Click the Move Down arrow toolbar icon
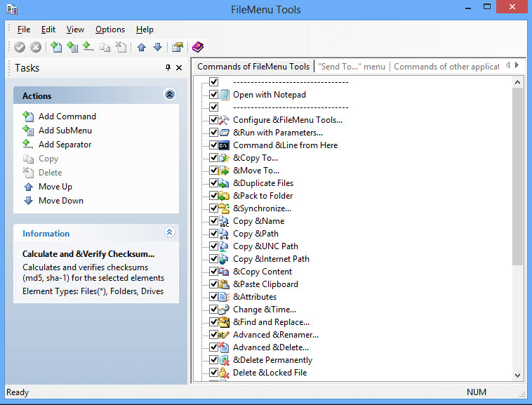Image resolution: width=532 pixels, height=405 pixels. 157,47
